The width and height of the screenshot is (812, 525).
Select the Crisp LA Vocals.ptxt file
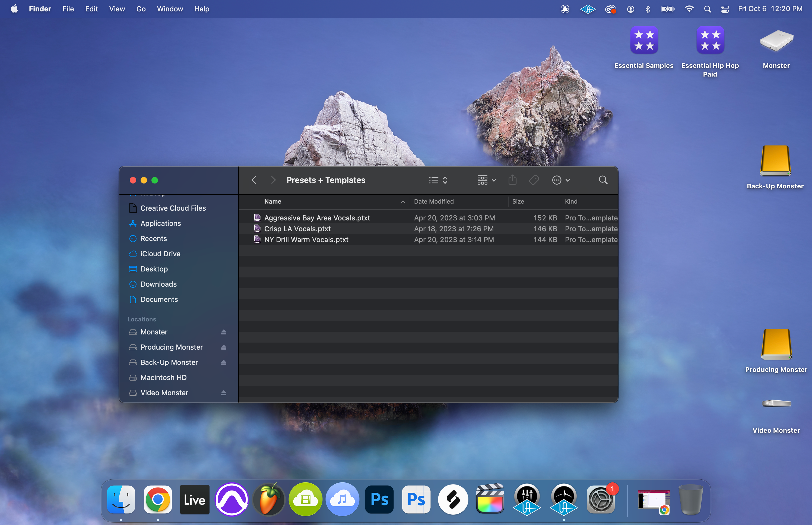297,229
